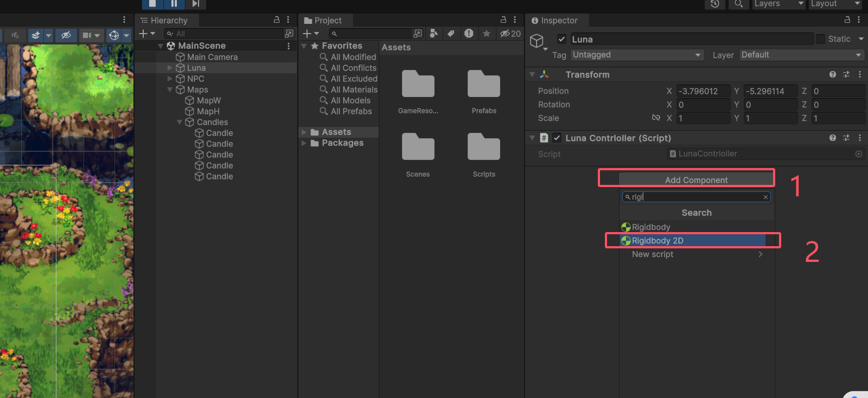This screenshot has height=398, width=868.
Task: Lock the Hierarchy panel
Action: (277, 20)
